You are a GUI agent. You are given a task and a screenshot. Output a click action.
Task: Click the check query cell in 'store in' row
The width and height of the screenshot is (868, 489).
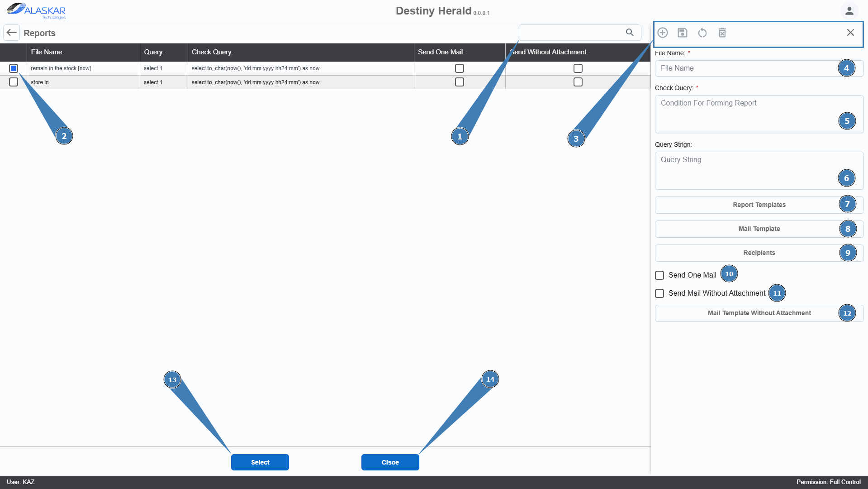[301, 82]
